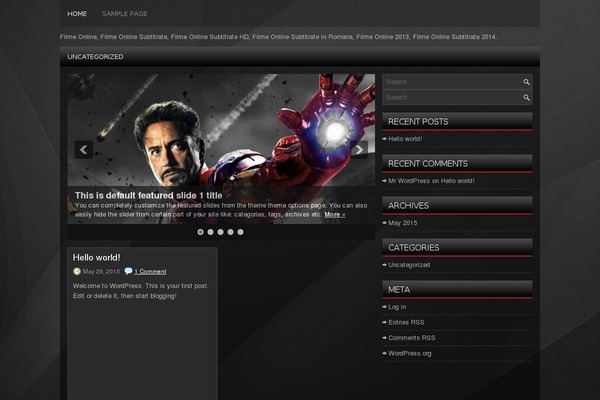Visit the WordPress.org link
The width and height of the screenshot is (600, 400).
(409, 353)
